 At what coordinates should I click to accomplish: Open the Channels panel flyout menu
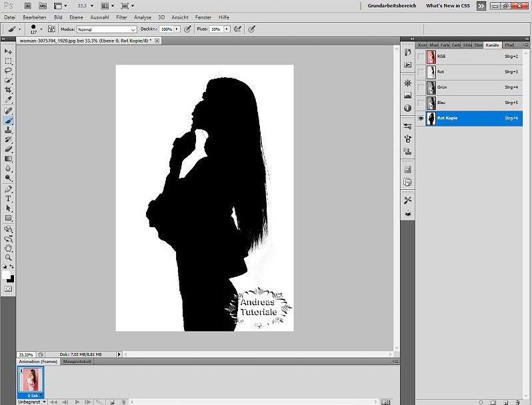coord(525,45)
